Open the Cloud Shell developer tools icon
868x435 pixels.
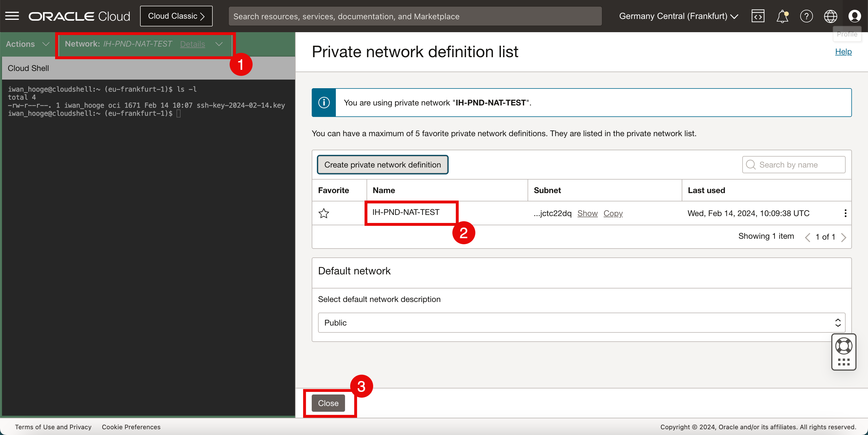(x=757, y=16)
